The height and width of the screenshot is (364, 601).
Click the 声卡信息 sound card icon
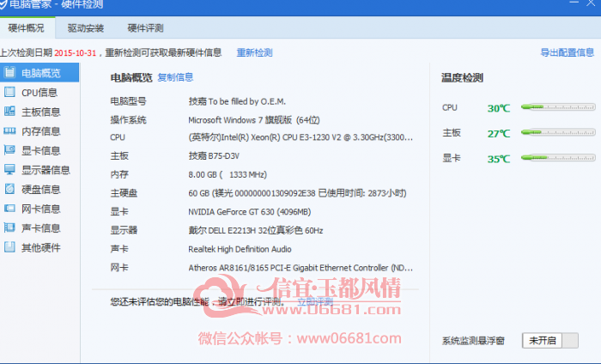pyautogui.click(x=9, y=228)
